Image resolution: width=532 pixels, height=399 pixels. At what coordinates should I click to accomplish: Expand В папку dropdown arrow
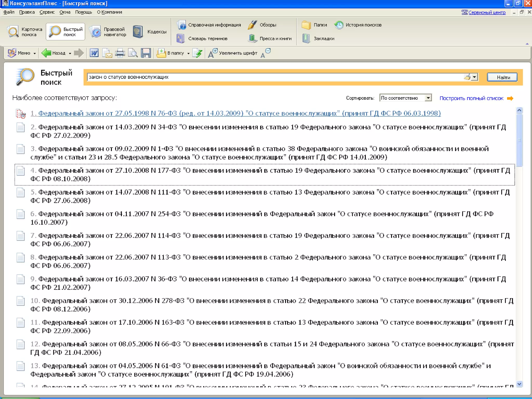tap(188, 53)
